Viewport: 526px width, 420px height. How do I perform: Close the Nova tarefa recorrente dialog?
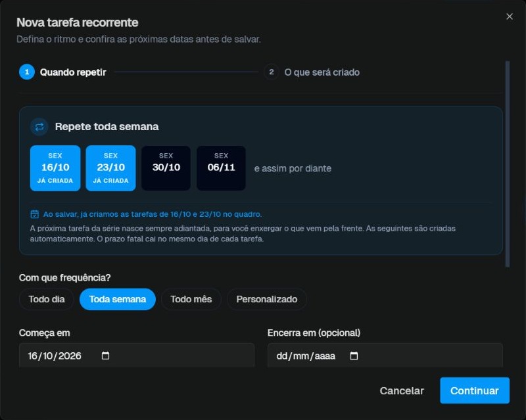(x=509, y=16)
